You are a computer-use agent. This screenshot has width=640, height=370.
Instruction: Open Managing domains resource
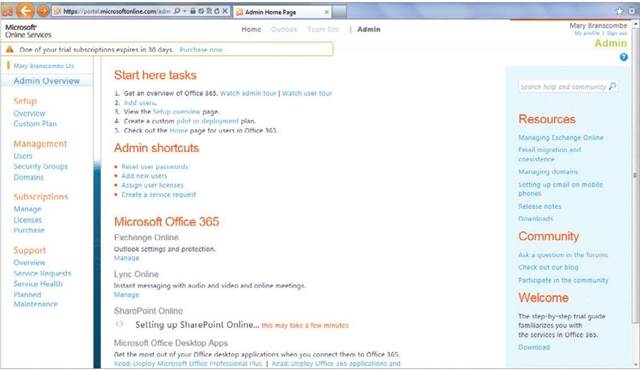coord(548,172)
